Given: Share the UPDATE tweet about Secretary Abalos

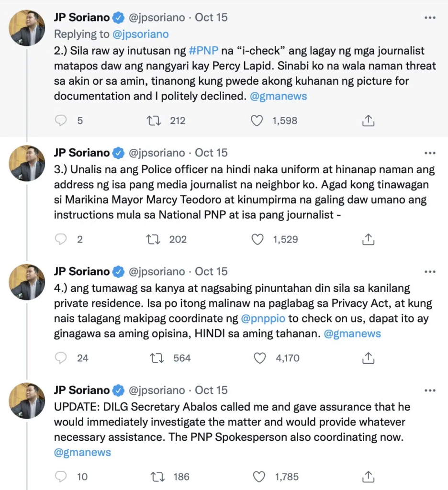Looking at the screenshot, I should (368, 477).
